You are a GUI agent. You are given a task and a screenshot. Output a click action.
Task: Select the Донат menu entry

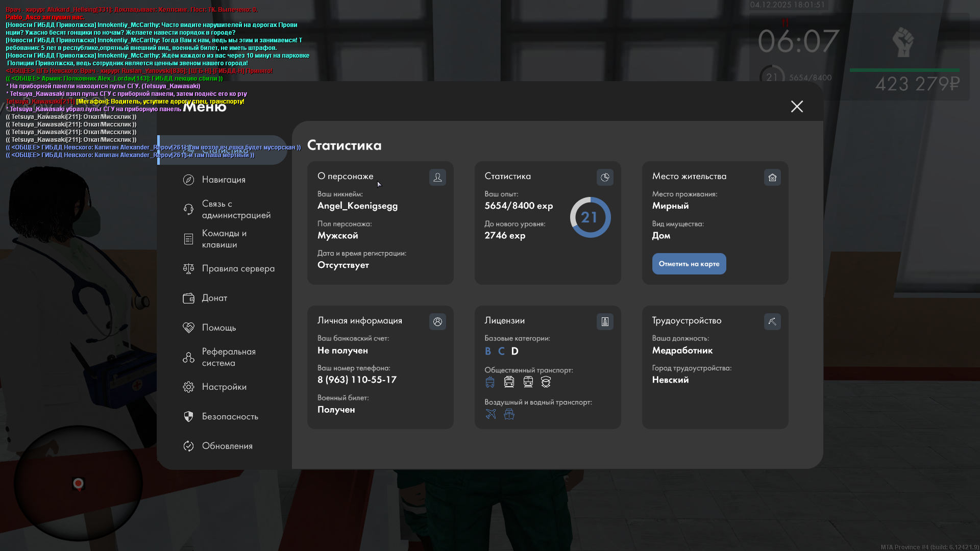click(x=214, y=298)
